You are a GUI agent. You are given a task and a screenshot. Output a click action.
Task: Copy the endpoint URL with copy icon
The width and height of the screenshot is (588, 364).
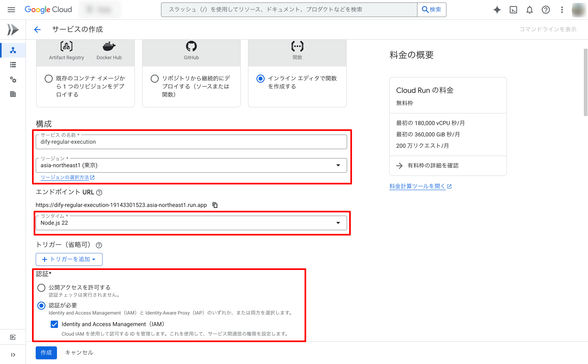(x=215, y=205)
